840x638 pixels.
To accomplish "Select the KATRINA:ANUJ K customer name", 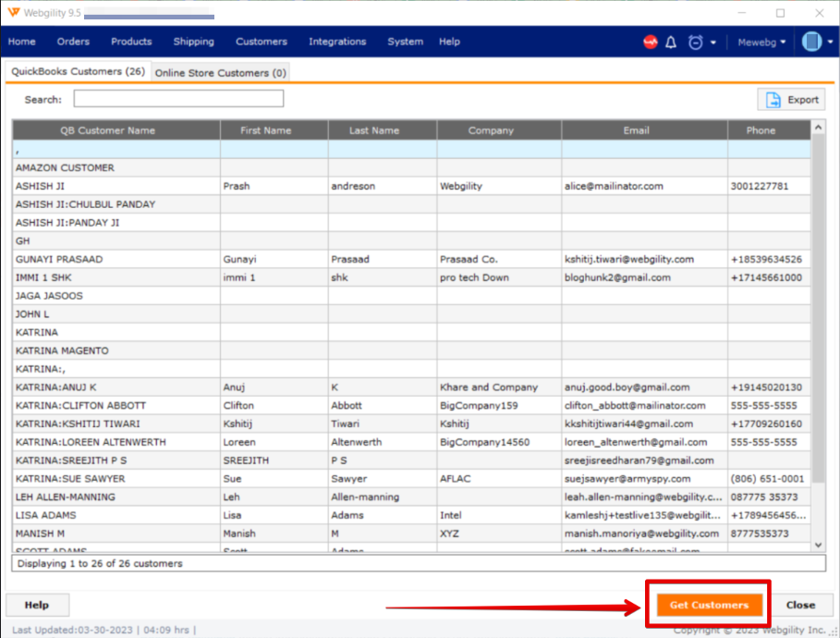I will (x=56, y=387).
